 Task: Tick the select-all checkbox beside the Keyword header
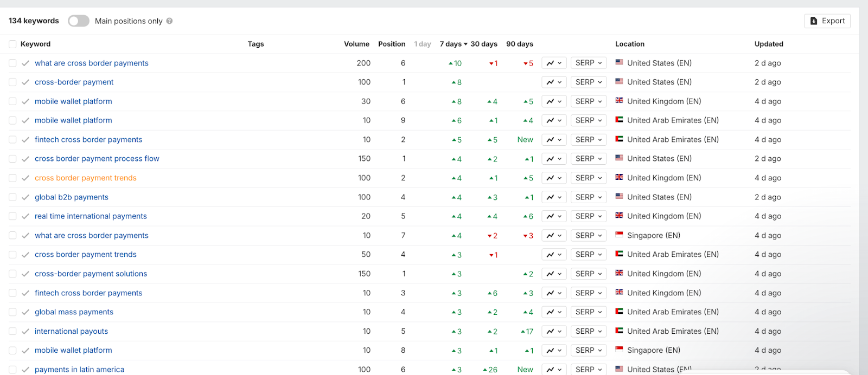[12, 44]
